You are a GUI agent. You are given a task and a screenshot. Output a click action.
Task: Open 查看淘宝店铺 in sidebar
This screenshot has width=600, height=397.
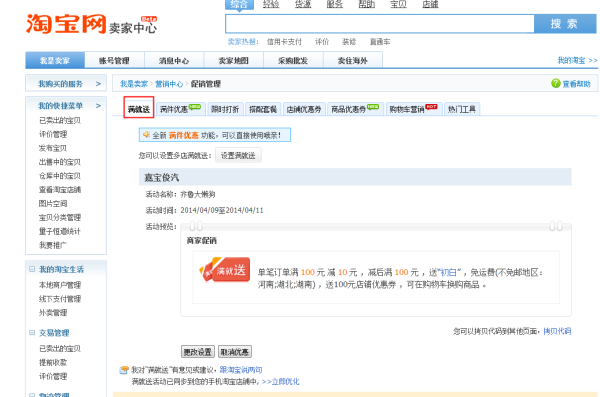[x=60, y=190]
